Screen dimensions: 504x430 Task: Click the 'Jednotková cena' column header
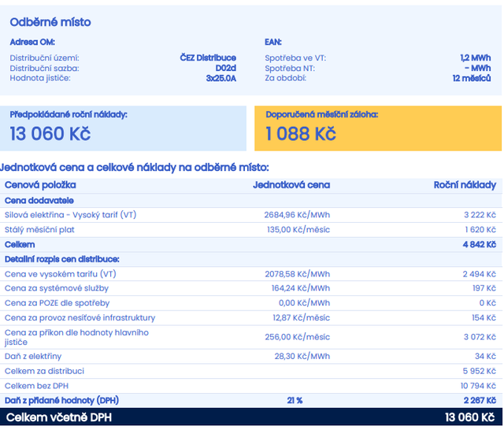click(291, 185)
